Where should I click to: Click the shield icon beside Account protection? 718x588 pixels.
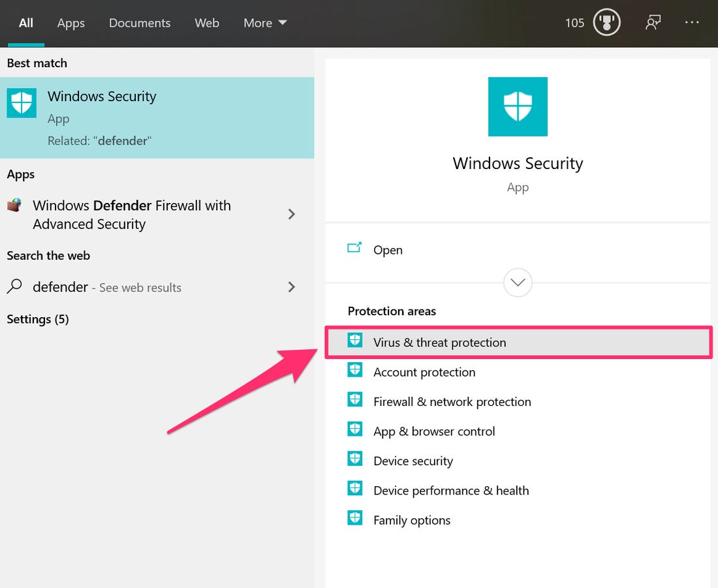355,370
